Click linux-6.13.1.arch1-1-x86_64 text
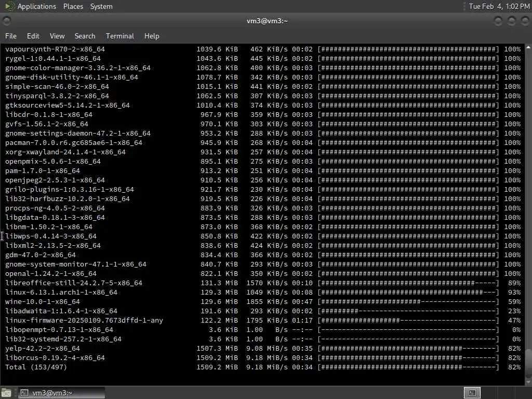The height and width of the screenshot is (399, 532). (x=61, y=292)
